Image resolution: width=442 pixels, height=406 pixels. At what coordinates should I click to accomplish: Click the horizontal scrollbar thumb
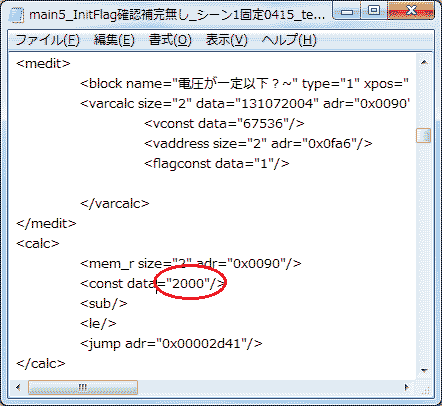pyautogui.click(x=83, y=387)
